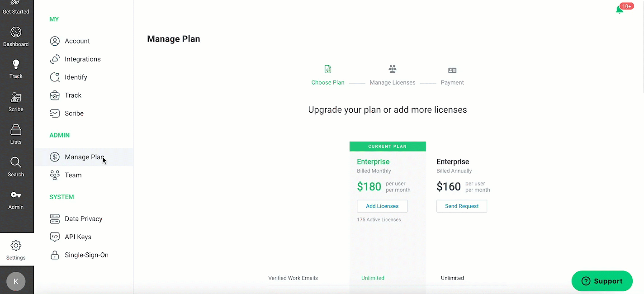644x294 pixels.
Task: Click the Add Licenses button
Action: [x=382, y=206]
